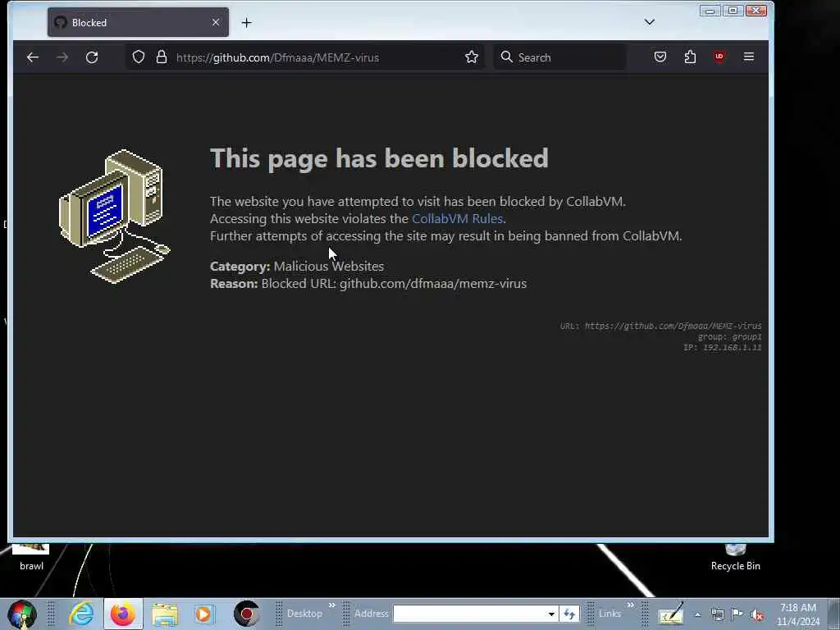Click the Blocked URL reason text
This screenshot has width=840, height=630.
tap(394, 284)
